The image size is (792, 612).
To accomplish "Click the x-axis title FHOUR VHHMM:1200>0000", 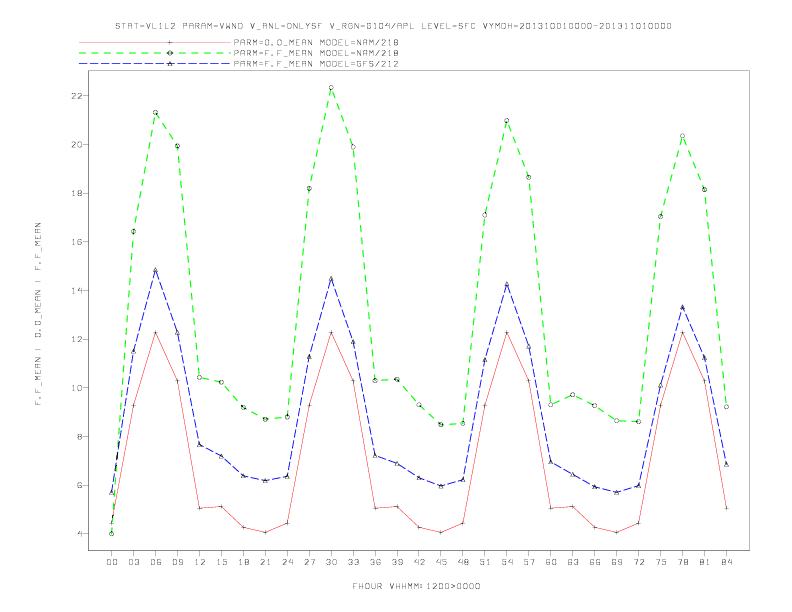I will point(416,586).
